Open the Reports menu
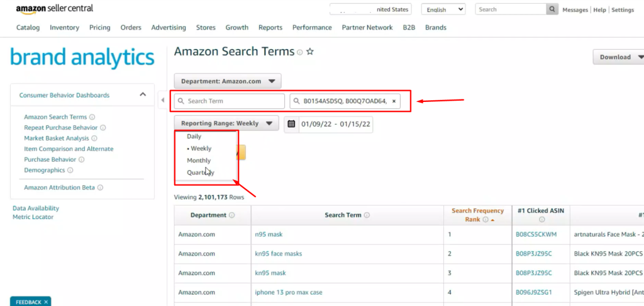Viewport: 644px width, 306px height. pyautogui.click(x=270, y=28)
